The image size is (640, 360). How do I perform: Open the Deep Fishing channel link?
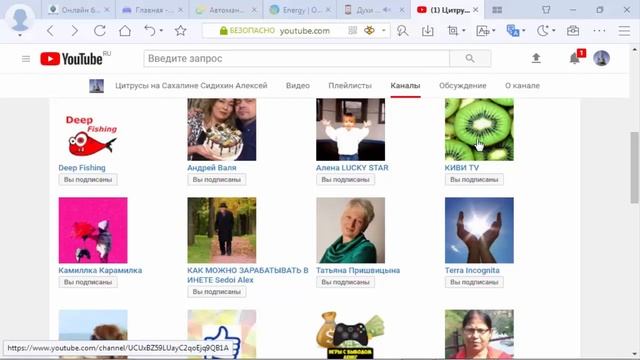pos(82,168)
